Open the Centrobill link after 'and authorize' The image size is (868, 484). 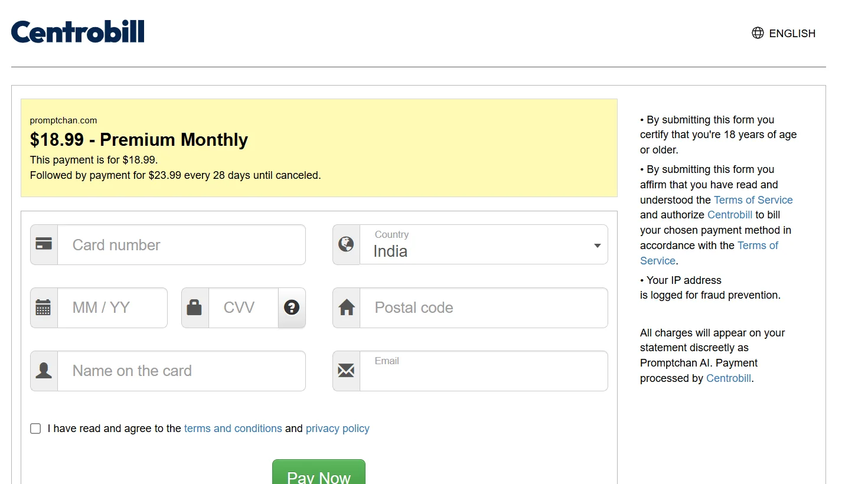pyautogui.click(x=730, y=215)
